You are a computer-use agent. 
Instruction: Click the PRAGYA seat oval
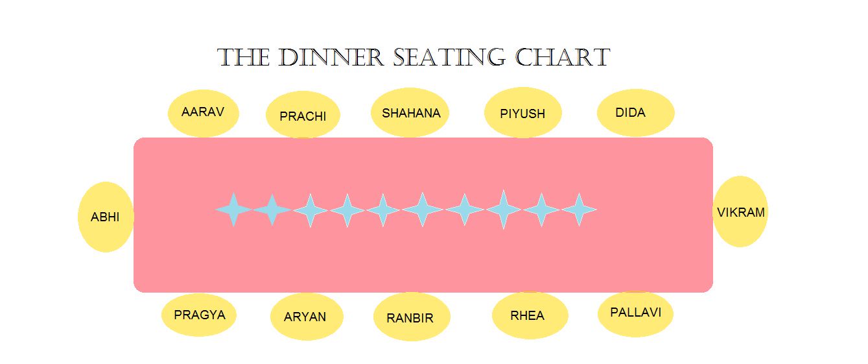pyautogui.click(x=199, y=315)
